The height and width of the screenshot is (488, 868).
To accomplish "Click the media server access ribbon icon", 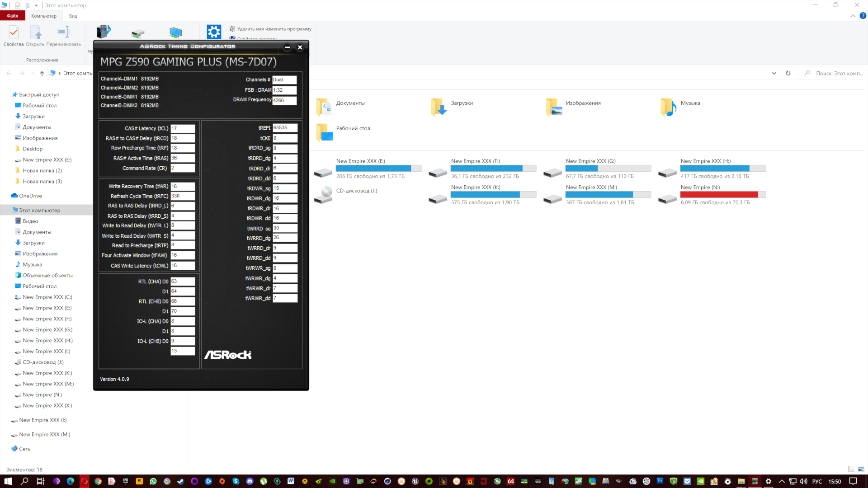I will click(x=104, y=32).
